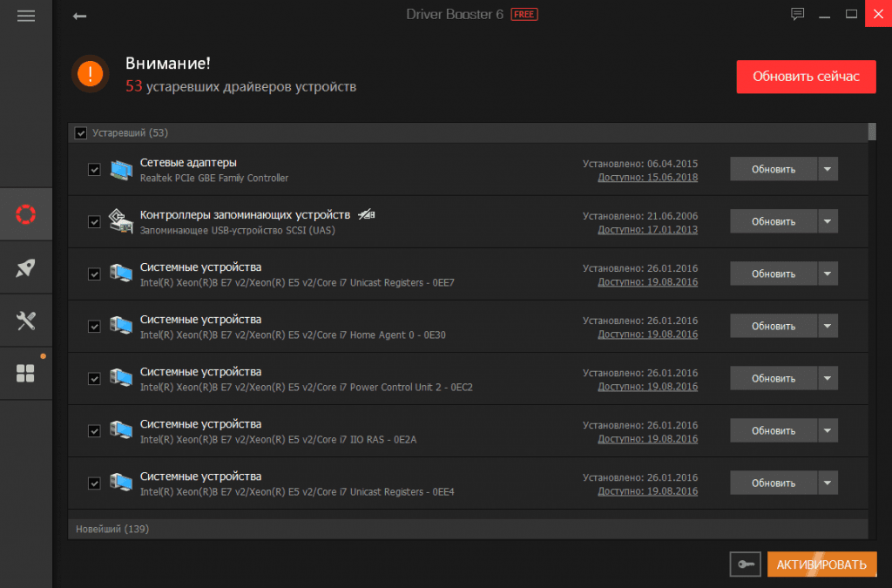Click device icon for Power Control Unit 2
The image size is (892, 588).
(x=121, y=379)
